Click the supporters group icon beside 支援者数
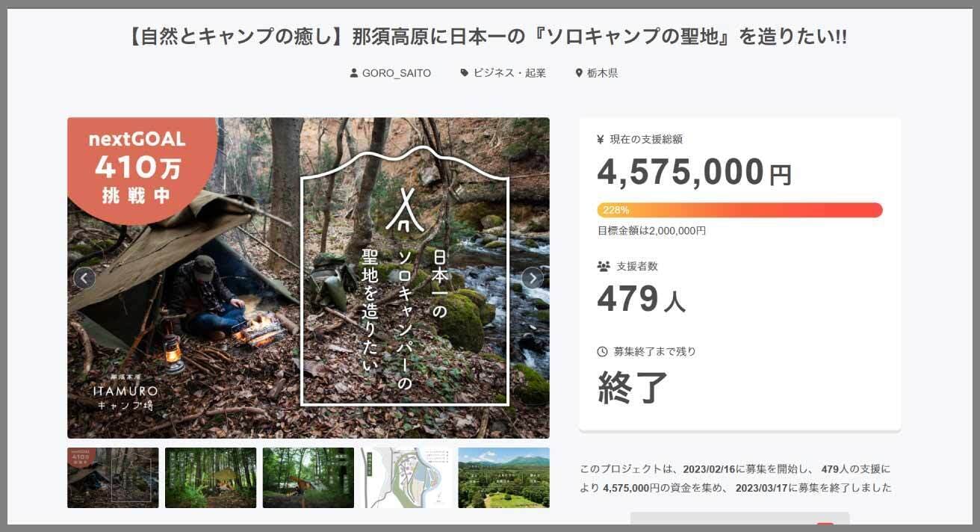 (x=604, y=266)
